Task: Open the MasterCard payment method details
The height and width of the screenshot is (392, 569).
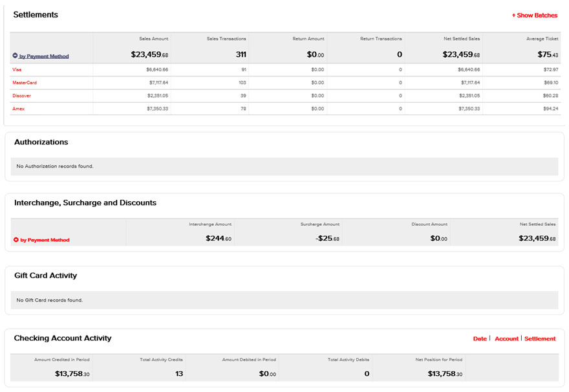Action: [23, 82]
